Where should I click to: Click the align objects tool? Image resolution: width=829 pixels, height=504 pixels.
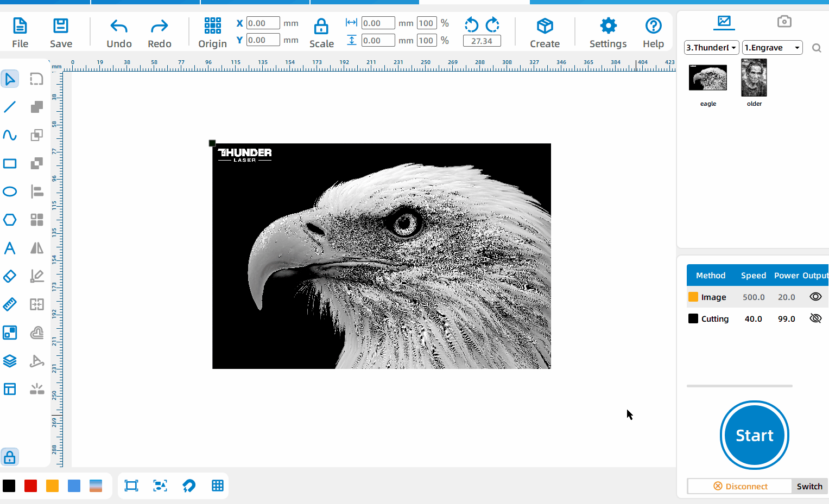coord(37,192)
